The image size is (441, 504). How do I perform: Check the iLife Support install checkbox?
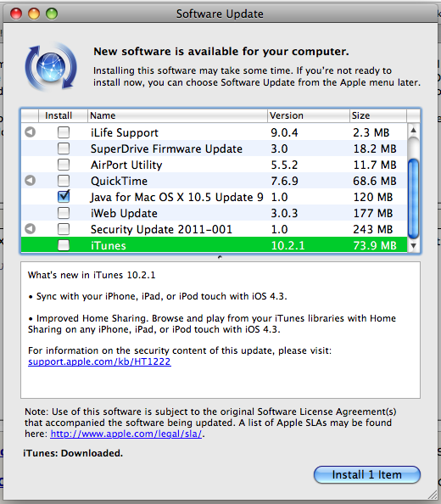(x=64, y=132)
